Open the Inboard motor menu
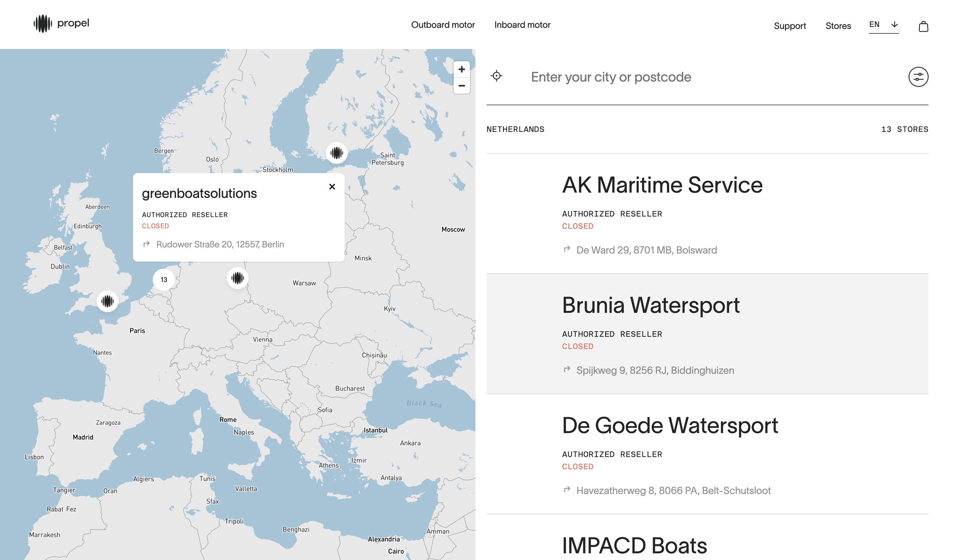This screenshot has width=962, height=560. point(522,25)
